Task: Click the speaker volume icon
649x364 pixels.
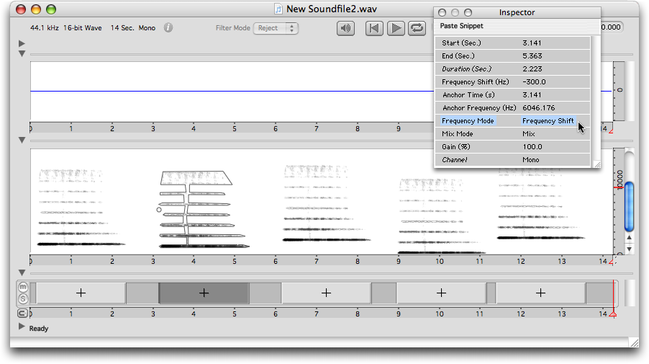Action: pyautogui.click(x=346, y=28)
